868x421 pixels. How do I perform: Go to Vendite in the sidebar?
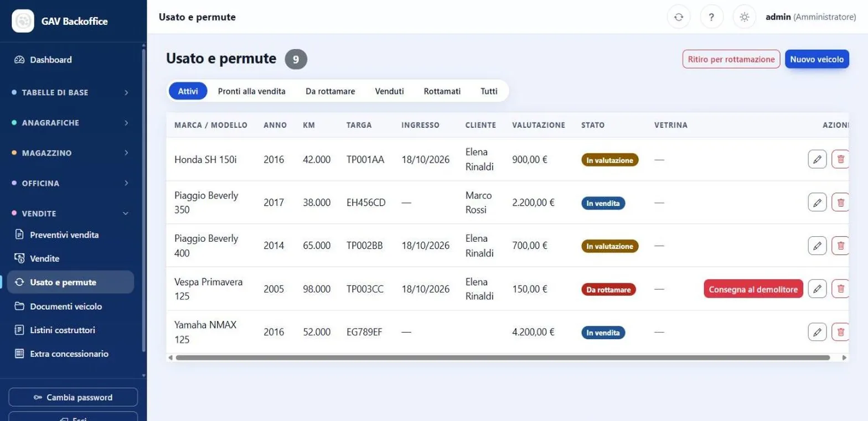tap(71, 258)
